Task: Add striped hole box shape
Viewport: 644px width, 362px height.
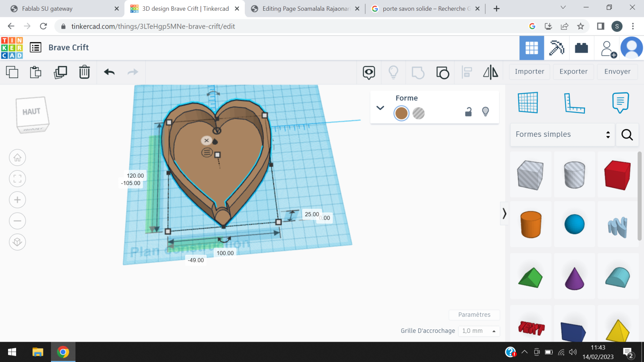Action: tap(530, 175)
